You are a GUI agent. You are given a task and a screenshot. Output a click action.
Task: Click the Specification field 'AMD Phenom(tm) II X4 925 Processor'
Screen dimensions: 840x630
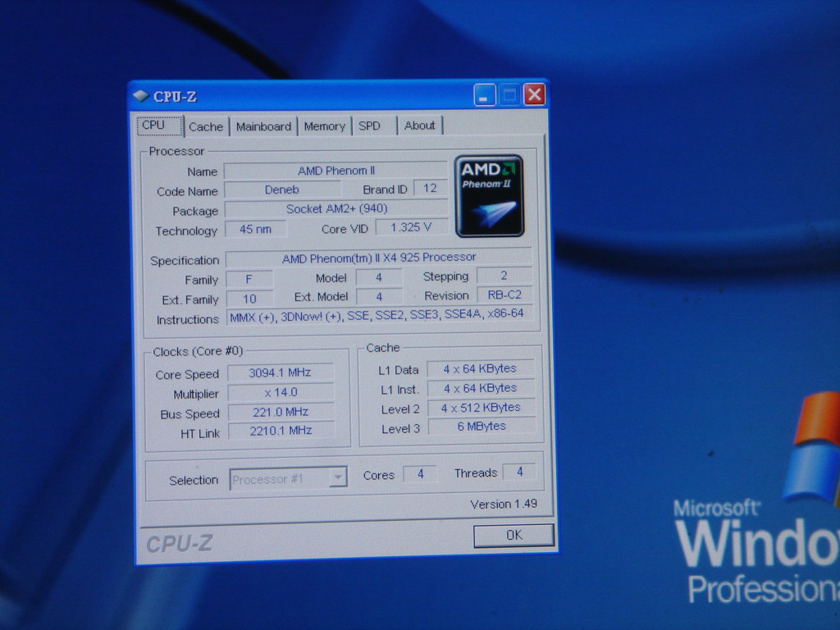379,258
